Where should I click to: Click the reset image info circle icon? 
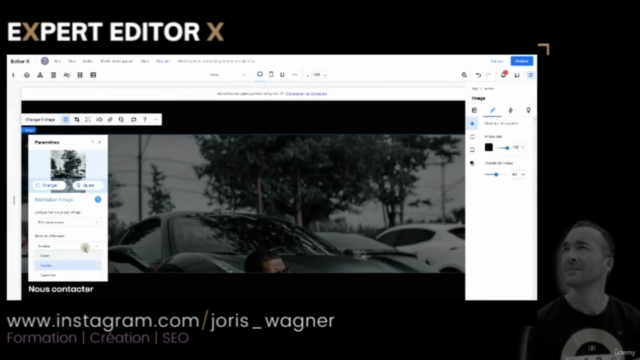tap(98, 200)
